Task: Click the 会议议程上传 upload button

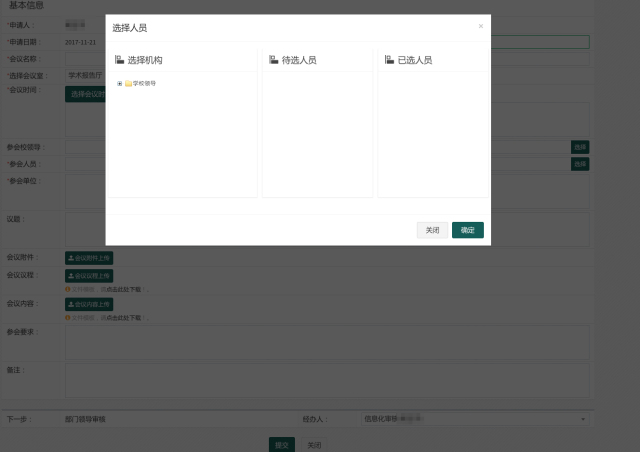Action: (89, 276)
